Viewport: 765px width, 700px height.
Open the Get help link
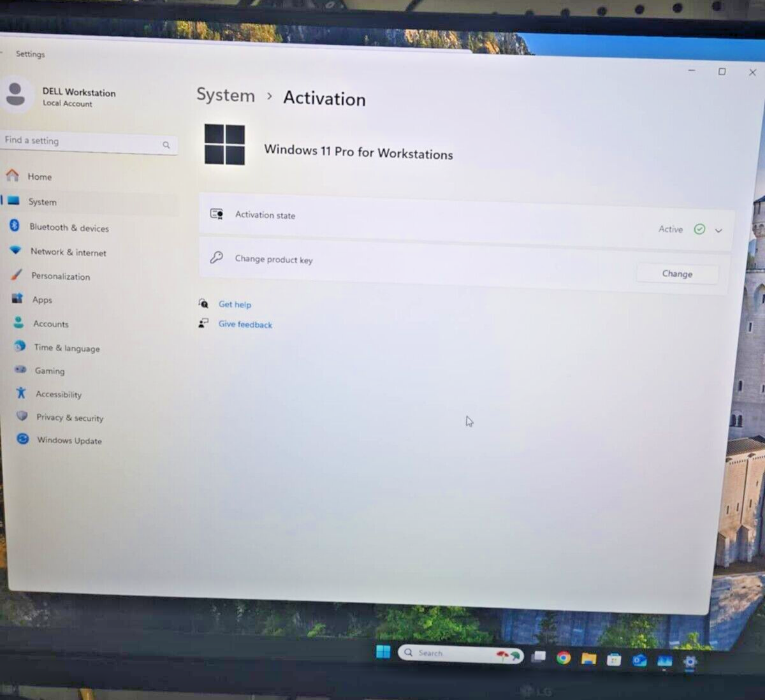[x=235, y=304]
